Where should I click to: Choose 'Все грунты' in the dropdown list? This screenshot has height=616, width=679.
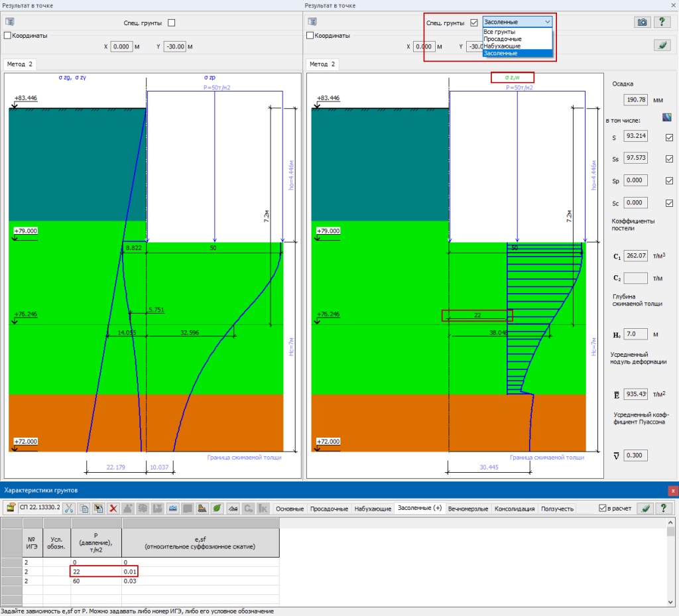click(x=499, y=32)
